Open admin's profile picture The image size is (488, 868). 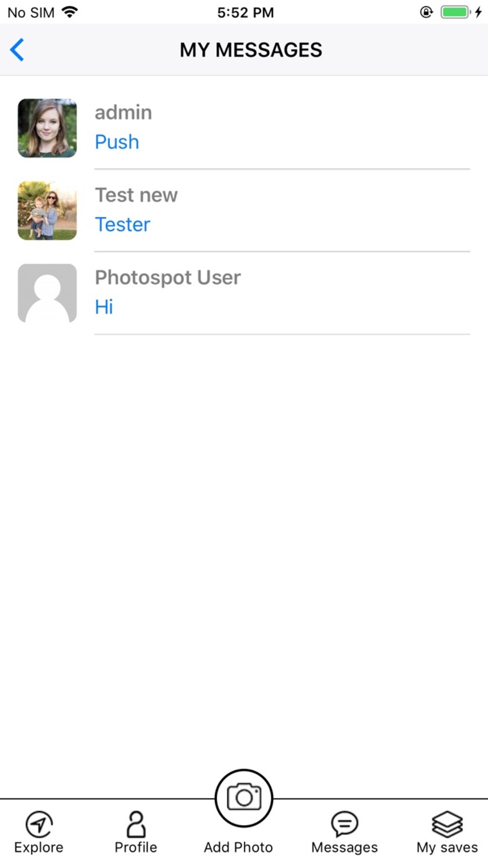(x=47, y=128)
